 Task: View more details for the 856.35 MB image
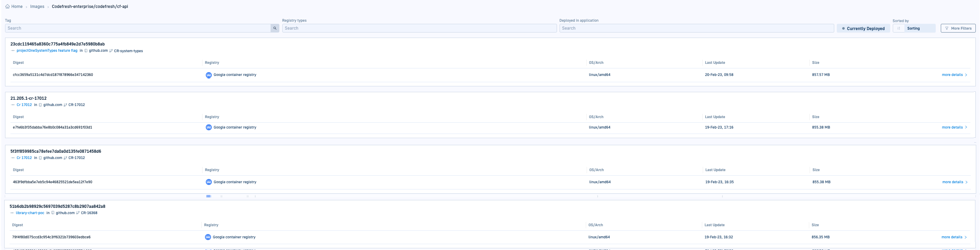[x=954, y=237]
